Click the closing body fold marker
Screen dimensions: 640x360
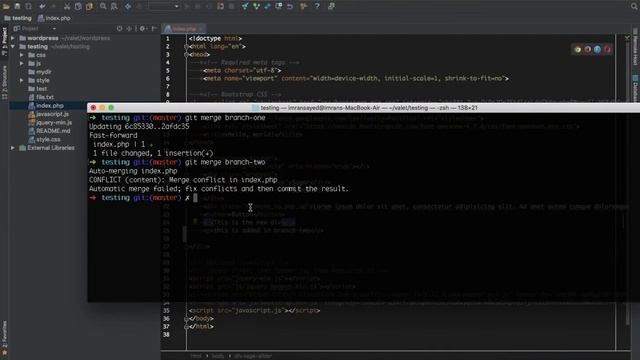[186, 318]
